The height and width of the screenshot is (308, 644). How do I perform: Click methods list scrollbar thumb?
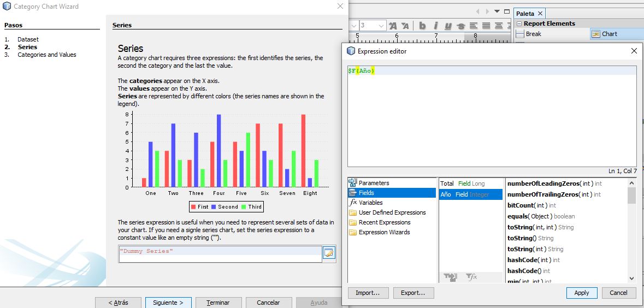tap(631, 196)
